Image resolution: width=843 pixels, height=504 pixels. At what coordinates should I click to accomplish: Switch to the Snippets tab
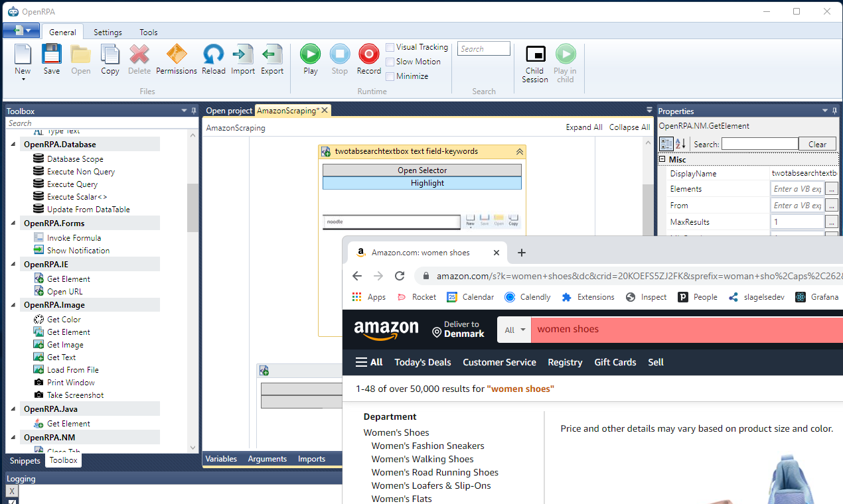pos(25,460)
